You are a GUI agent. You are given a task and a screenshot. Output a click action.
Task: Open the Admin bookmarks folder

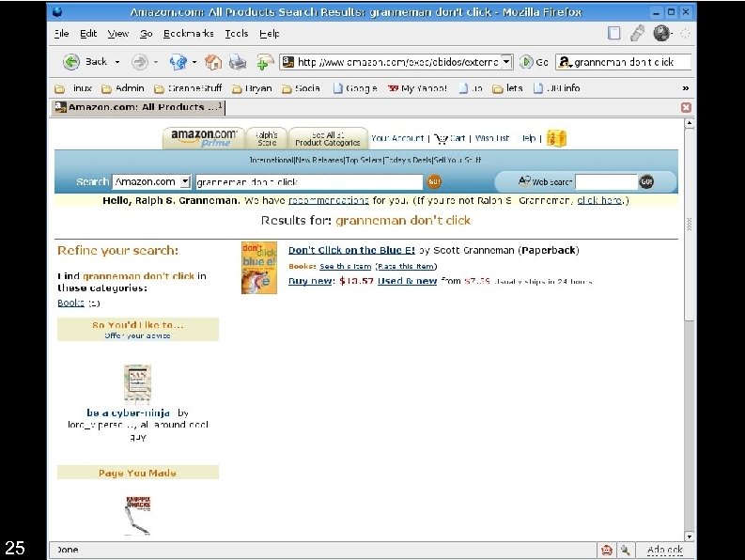123,88
